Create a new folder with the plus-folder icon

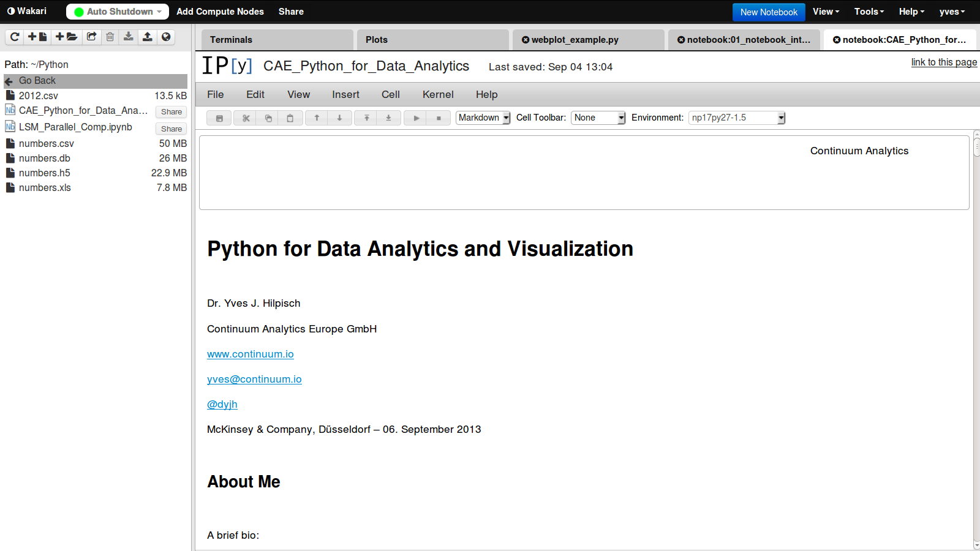[x=66, y=37]
